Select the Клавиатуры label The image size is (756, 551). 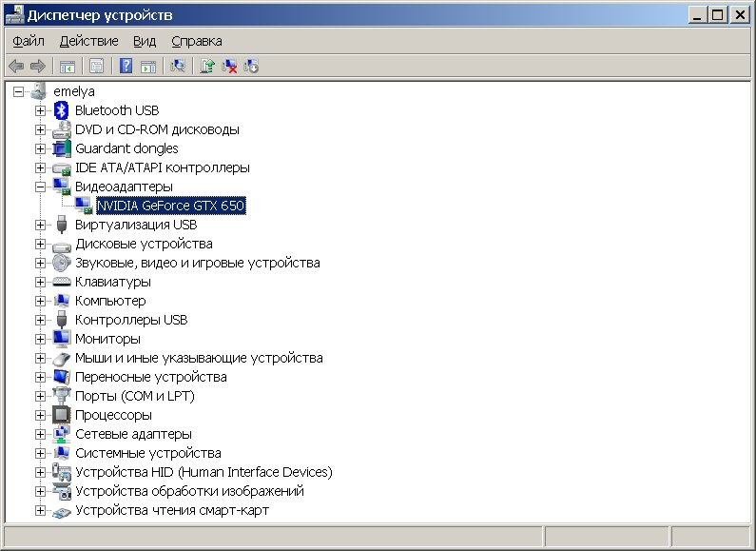coord(113,282)
